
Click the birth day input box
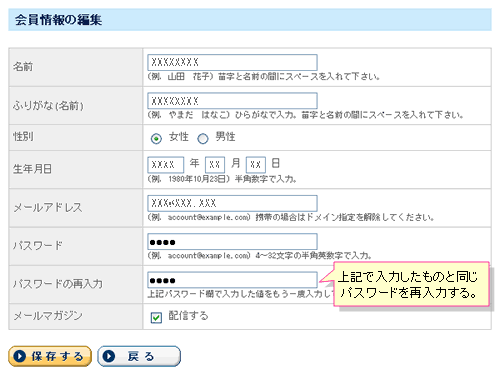[x=256, y=165]
